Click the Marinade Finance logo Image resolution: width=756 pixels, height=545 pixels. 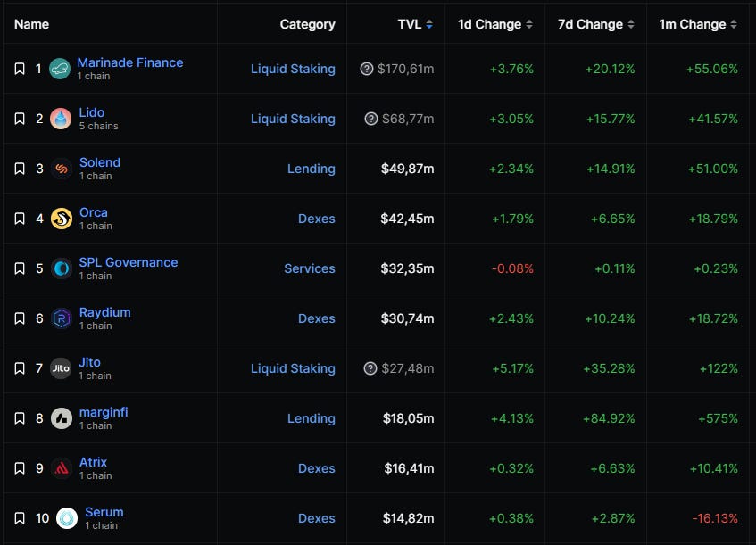tap(60, 69)
